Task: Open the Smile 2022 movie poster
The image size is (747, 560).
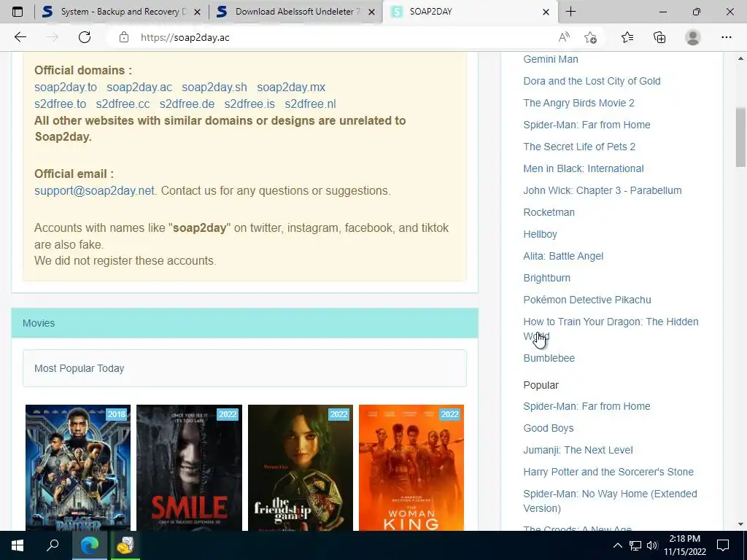Action: (x=189, y=467)
